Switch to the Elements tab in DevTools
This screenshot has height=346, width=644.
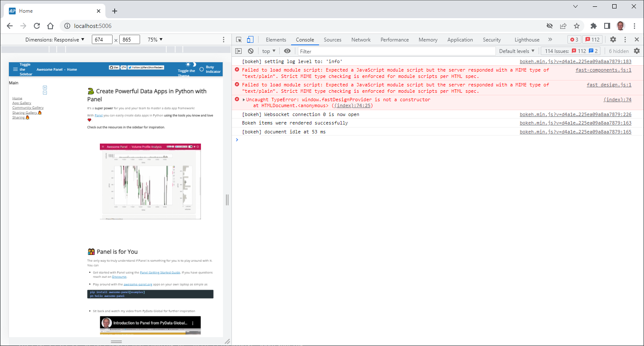(x=275, y=39)
